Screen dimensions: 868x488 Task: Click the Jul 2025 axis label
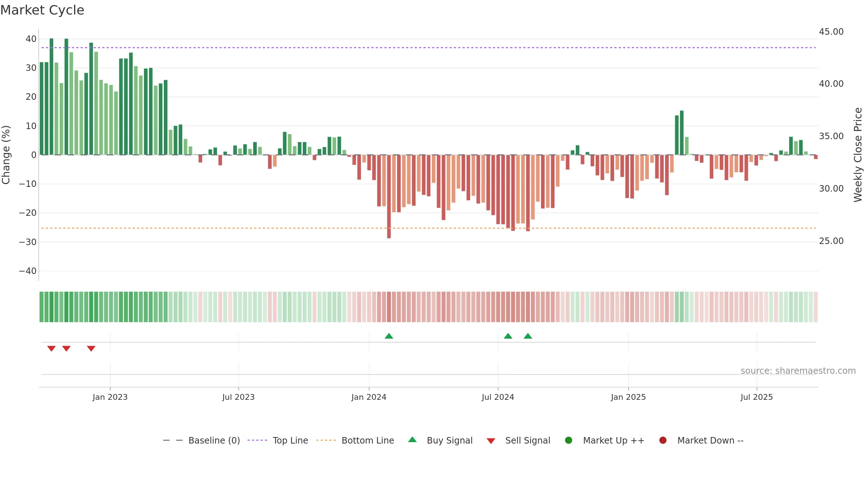pyautogui.click(x=757, y=397)
